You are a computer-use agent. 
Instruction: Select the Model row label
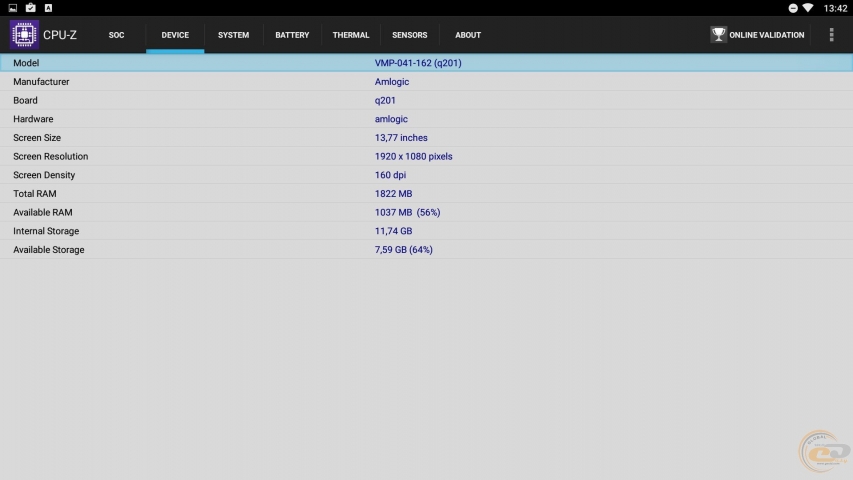point(26,63)
